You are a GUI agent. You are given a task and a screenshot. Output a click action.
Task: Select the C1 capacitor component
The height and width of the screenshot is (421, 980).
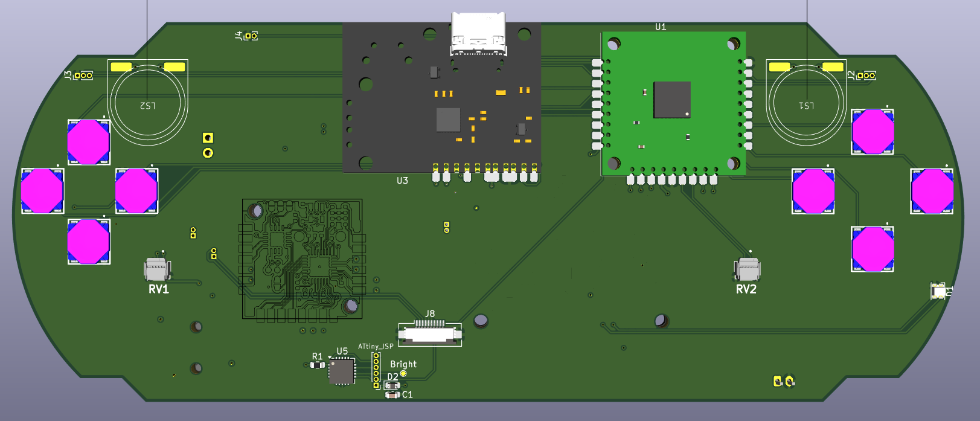coord(392,395)
